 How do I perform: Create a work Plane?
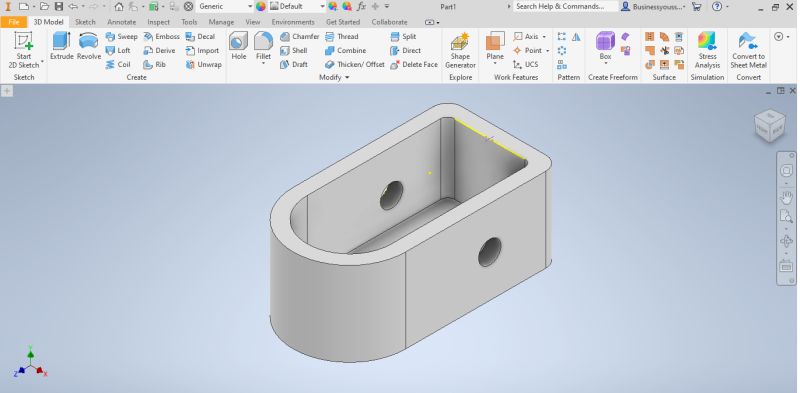(x=495, y=46)
